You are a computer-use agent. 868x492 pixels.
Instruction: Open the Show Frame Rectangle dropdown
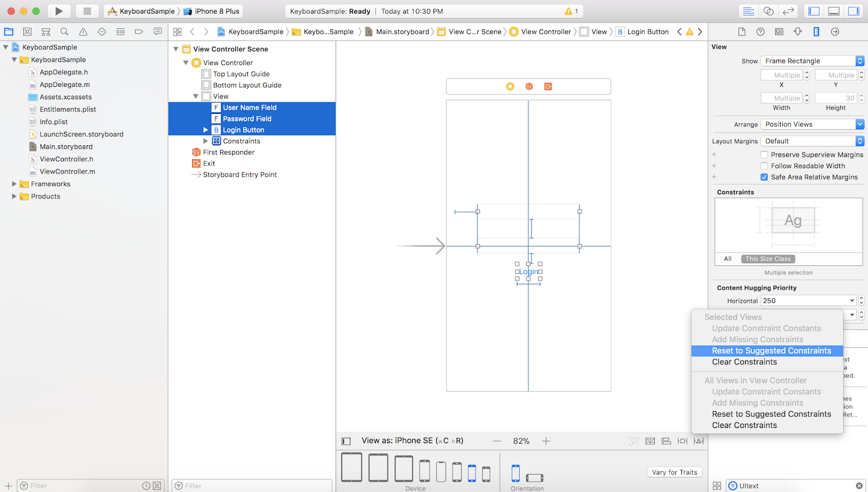pyautogui.click(x=810, y=60)
